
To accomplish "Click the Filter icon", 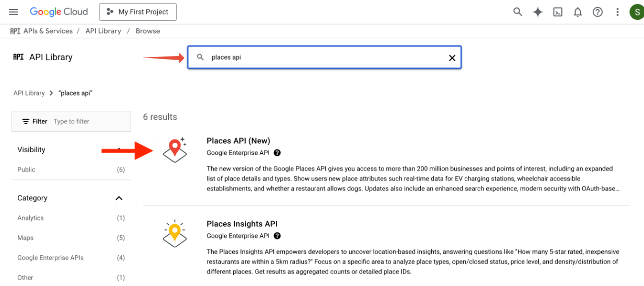I will point(26,121).
